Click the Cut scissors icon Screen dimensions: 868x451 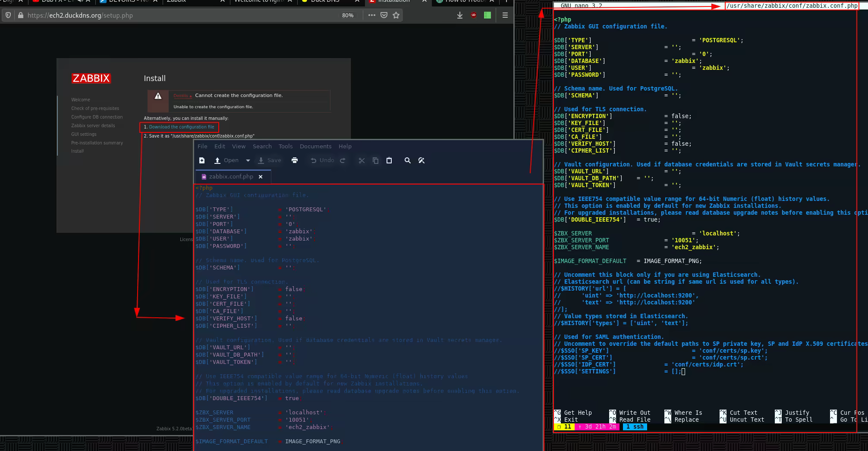coord(362,160)
